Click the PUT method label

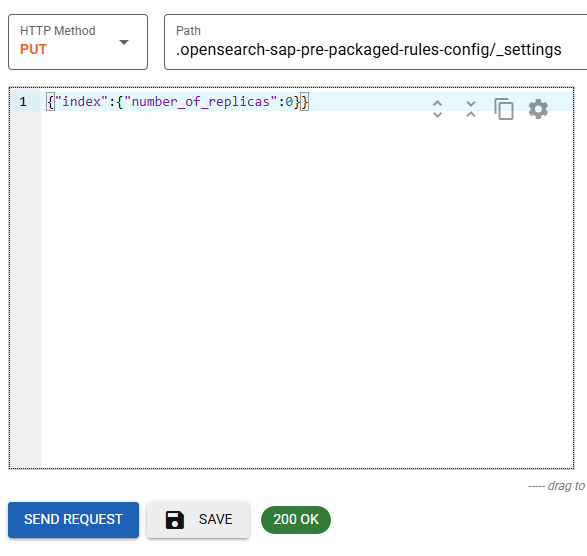[x=33, y=49]
